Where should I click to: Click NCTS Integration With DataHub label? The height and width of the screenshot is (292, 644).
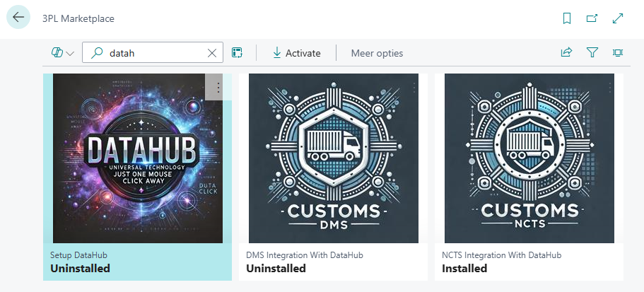coord(501,255)
